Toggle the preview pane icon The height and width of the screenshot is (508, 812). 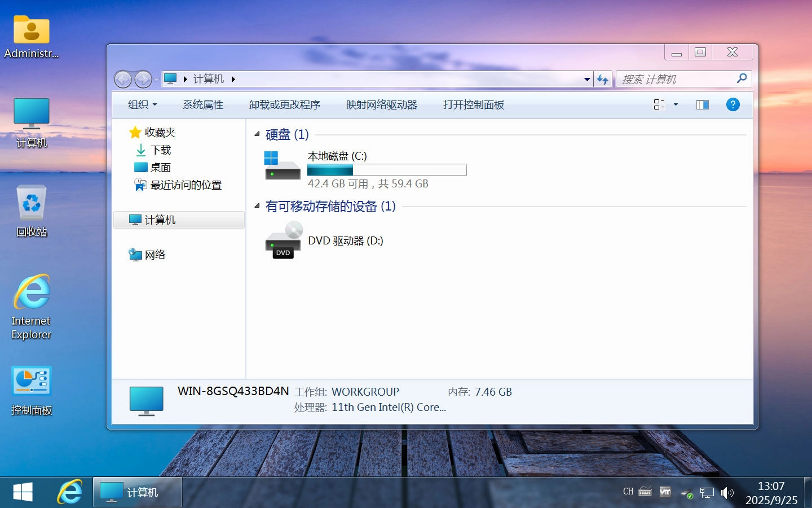(701, 104)
